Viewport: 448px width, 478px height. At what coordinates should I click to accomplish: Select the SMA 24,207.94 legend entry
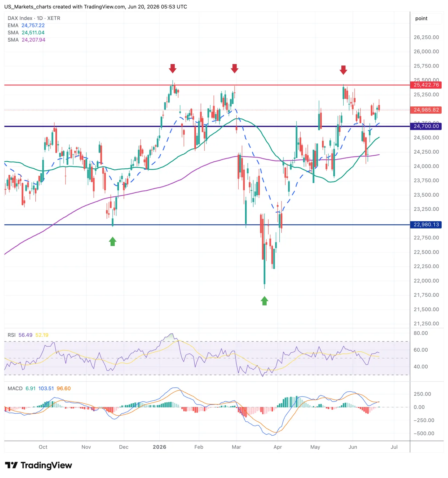click(x=27, y=40)
